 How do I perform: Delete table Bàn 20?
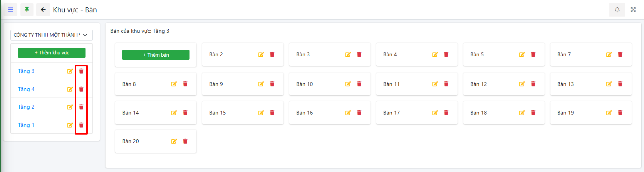(185, 141)
